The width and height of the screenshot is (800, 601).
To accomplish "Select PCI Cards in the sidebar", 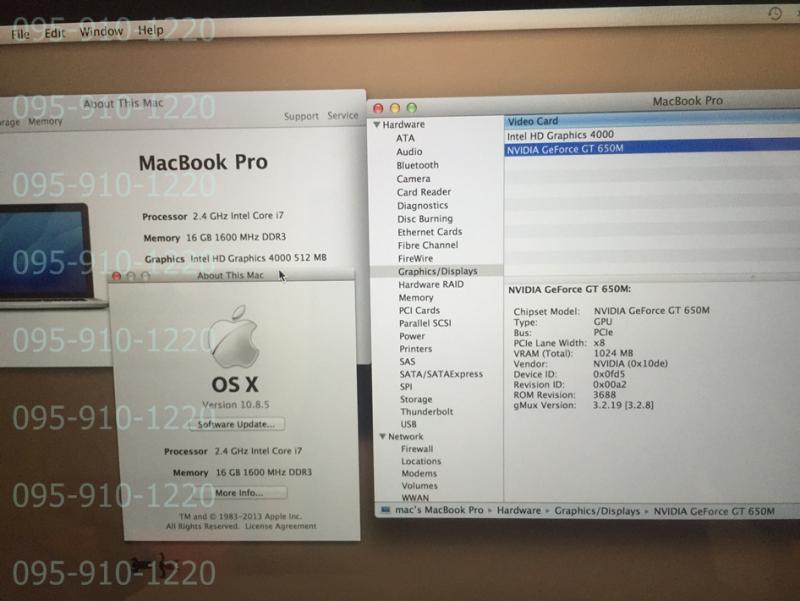I will pyautogui.click(x=419, y=310).
